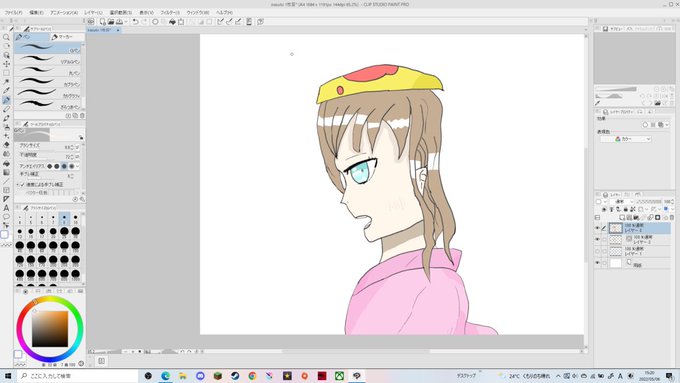Select the カブラペン brush preset
The height and width of the screenshot is (383, 680).
(x=48, y=83)
